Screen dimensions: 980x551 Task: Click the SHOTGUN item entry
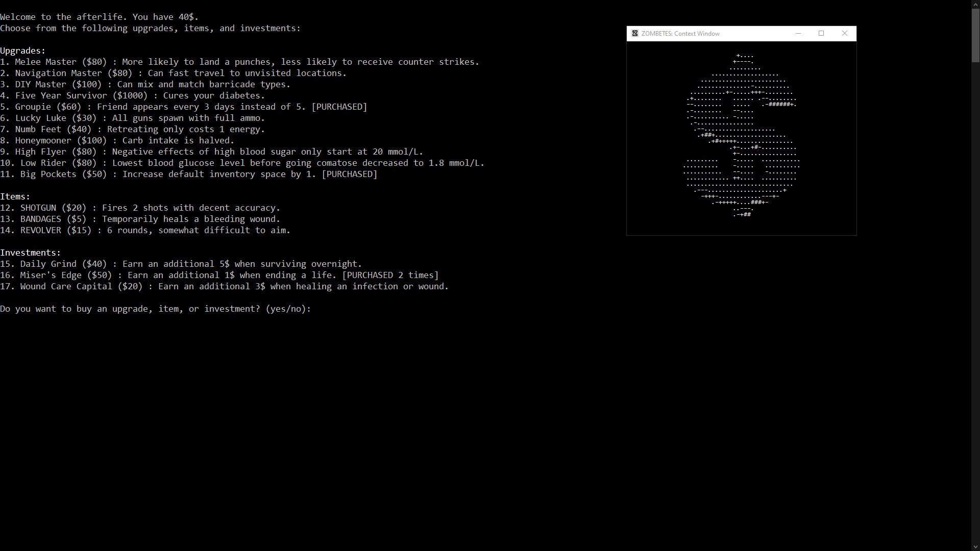[x=139, y=208]
